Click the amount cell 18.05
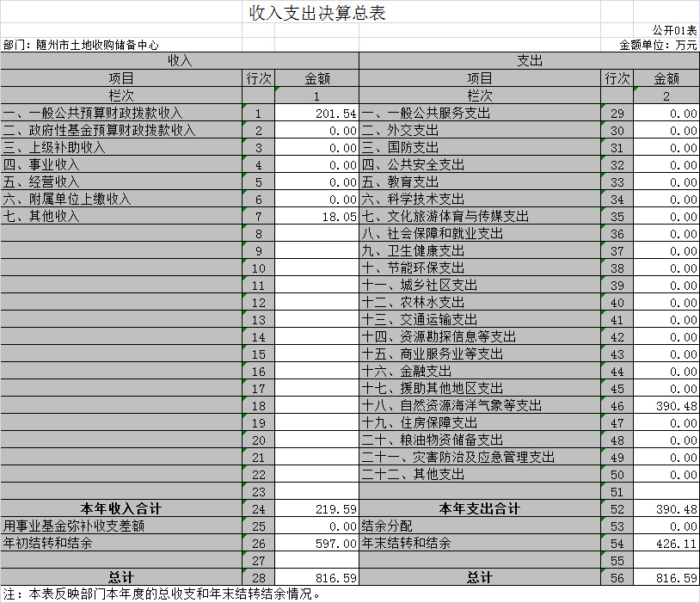This screenshot has width=700, height=603. 317,216
